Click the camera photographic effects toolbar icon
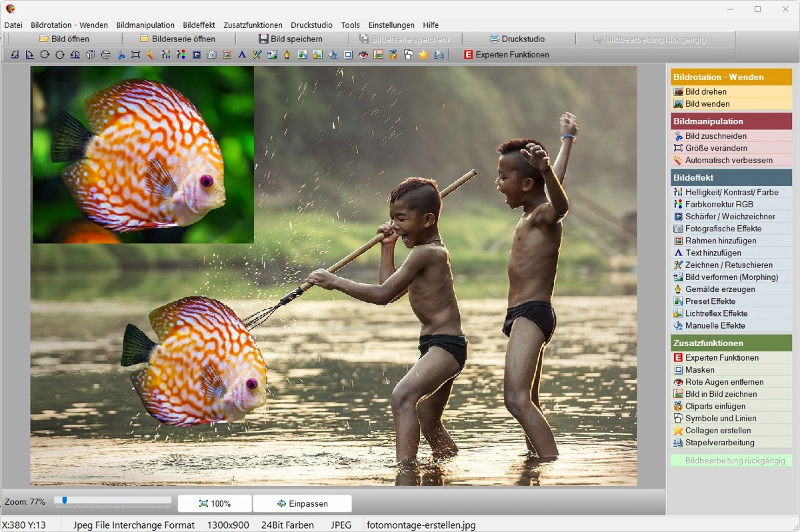This screenshot has height=532, width=800. click(211, 55)
